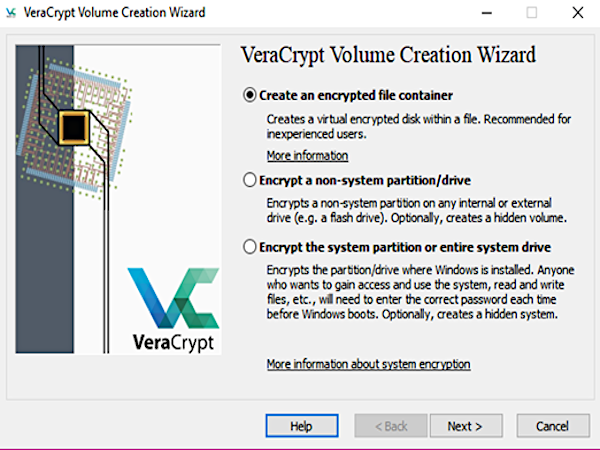Click the file container description text
The width and height of the screenshot is (600, 450).
418,126
